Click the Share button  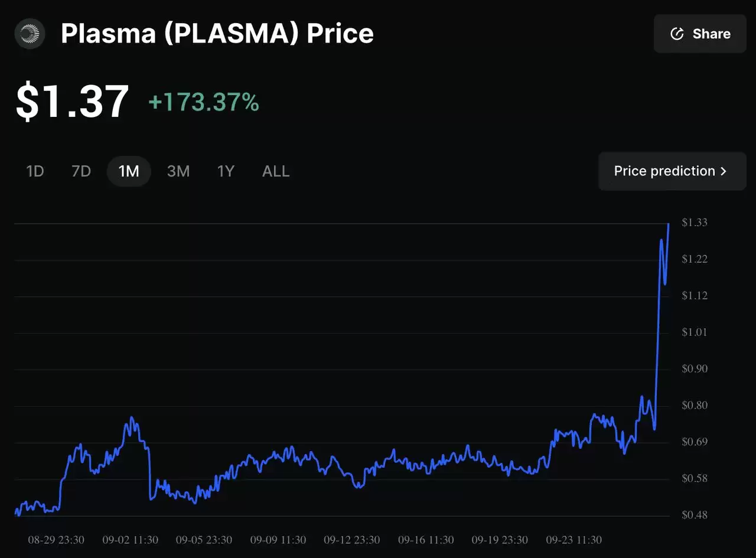pyautogui.click(x=700, y=34)
